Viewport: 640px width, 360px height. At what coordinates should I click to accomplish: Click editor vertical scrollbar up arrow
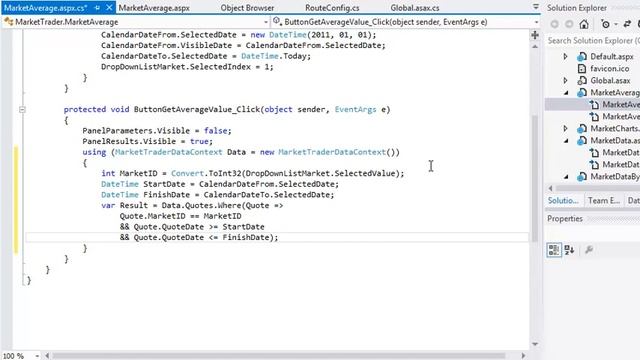pos(535,47)
